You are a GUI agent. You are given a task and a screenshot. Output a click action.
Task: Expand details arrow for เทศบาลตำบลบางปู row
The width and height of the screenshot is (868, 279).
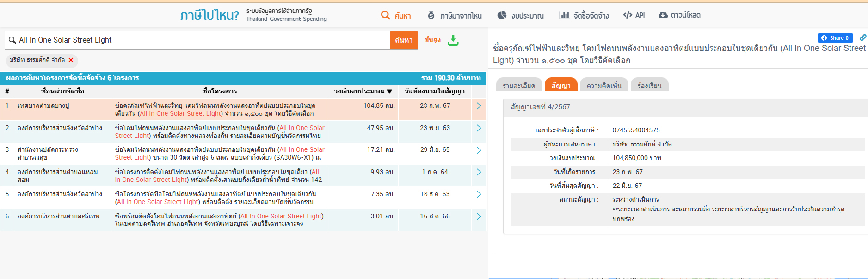coord(479,106)
